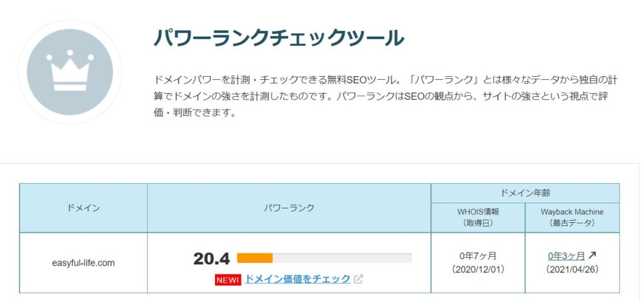Click the diagonal arrow icon next to 0年3ヶ月
The image size is (644, 302).
tap(592, 255)
